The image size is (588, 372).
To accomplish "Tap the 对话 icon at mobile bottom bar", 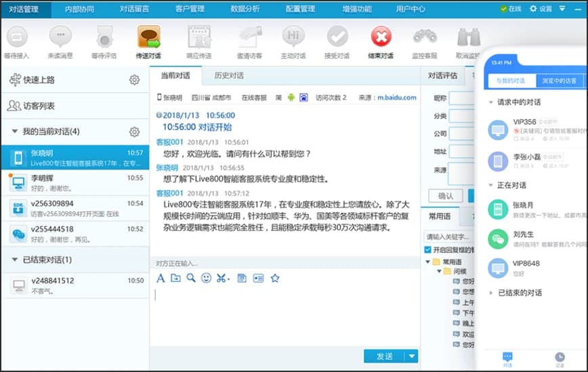I will pos(507,359).
